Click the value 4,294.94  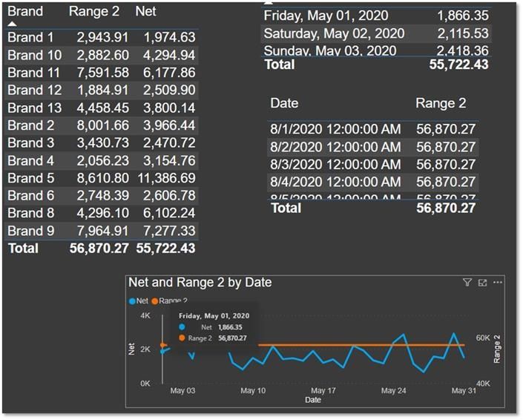(169, 55)
